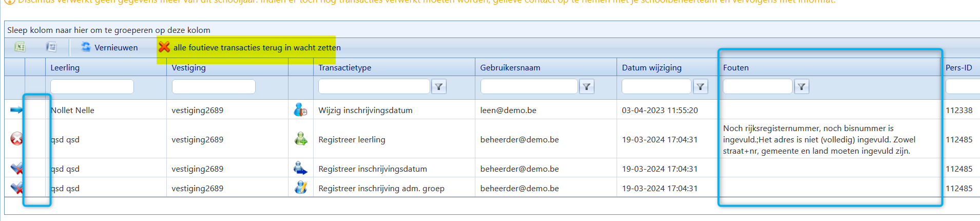Viewport: 980px width, 221px height.
Task: Click the Registreer leerling transaction icon
Action: 300,139
